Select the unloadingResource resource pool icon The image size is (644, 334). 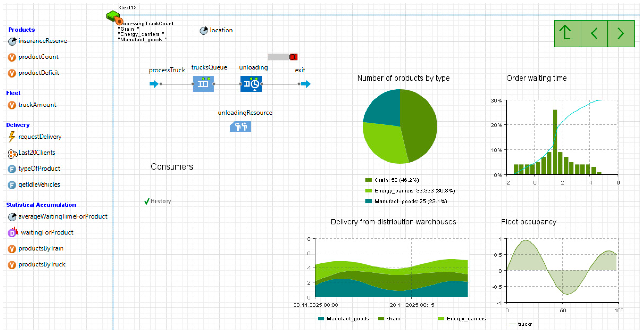click(240, 127)
